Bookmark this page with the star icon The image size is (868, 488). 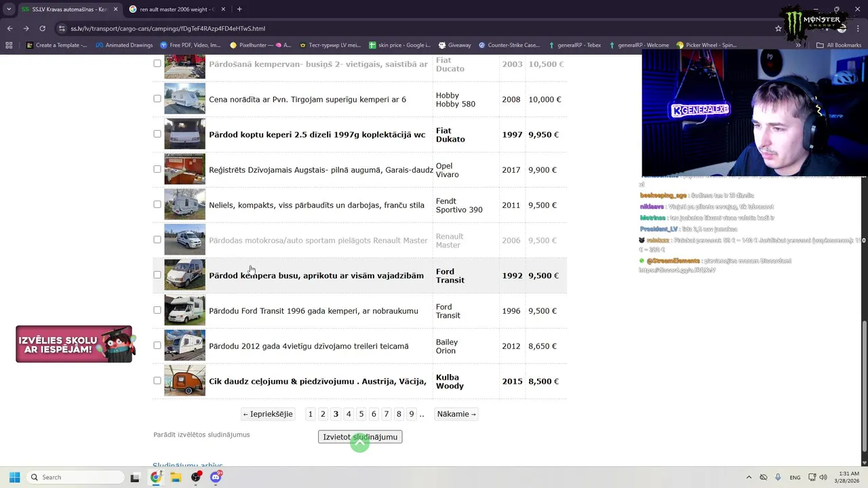[778, 28]
